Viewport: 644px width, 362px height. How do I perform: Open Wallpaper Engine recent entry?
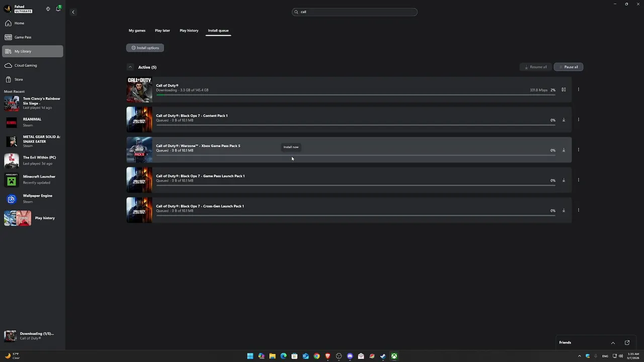tap(33, 199)
